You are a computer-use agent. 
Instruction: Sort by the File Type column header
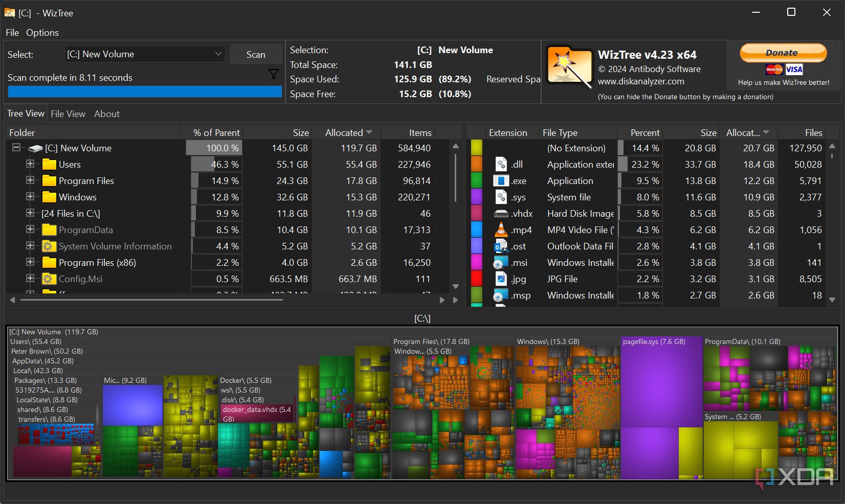coord(578,132)
